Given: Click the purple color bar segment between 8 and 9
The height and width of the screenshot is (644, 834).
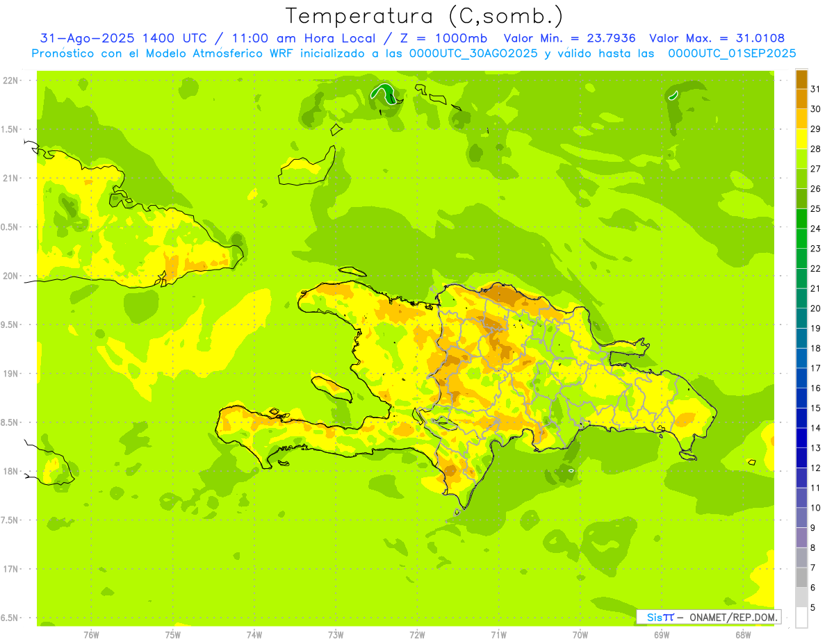Looking at the screenshot, I should tap(801, 538).
